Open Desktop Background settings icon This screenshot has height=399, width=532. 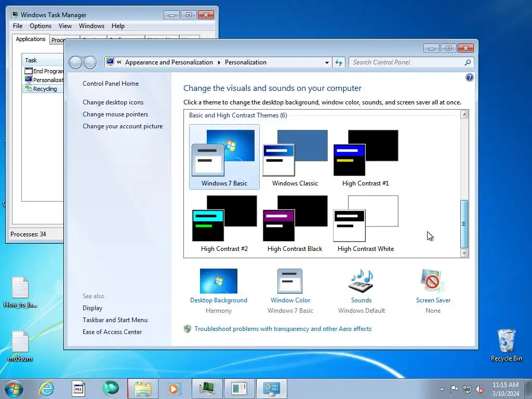(219, 281)
